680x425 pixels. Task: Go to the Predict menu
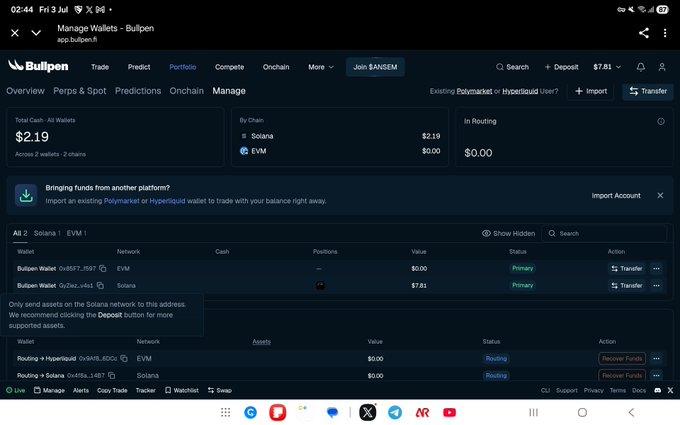point(139,67)
